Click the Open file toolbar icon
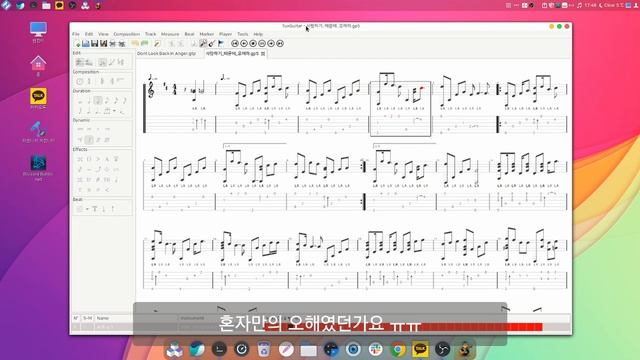This screenshot has height=360, width=640. 86,44
